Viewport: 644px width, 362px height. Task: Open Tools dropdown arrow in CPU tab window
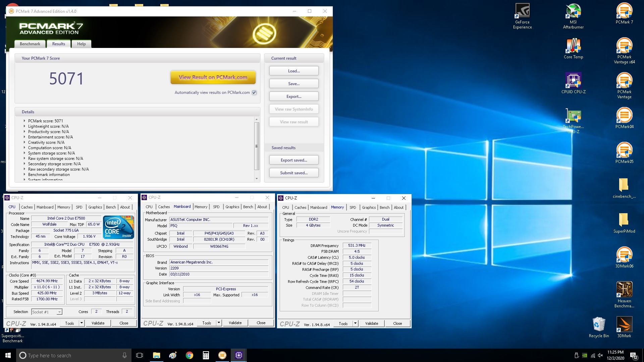coord(82,323)
